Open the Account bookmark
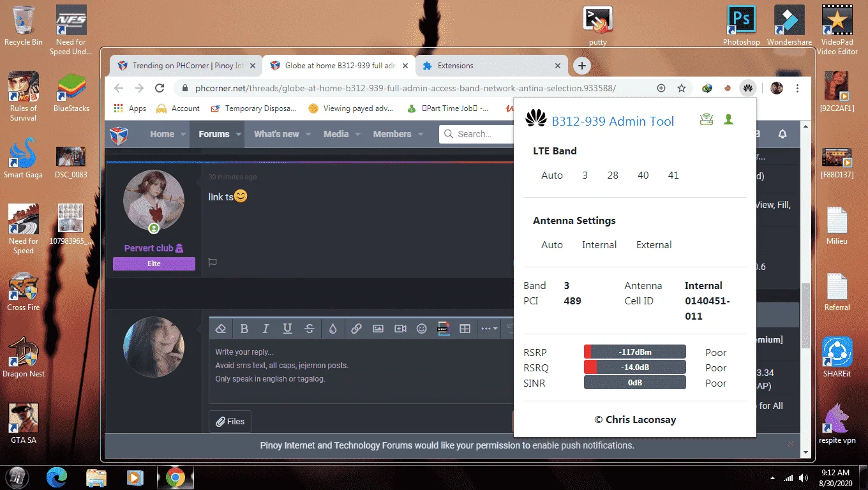The height and width of the screenshot is (490, 868). coord(178,108)
